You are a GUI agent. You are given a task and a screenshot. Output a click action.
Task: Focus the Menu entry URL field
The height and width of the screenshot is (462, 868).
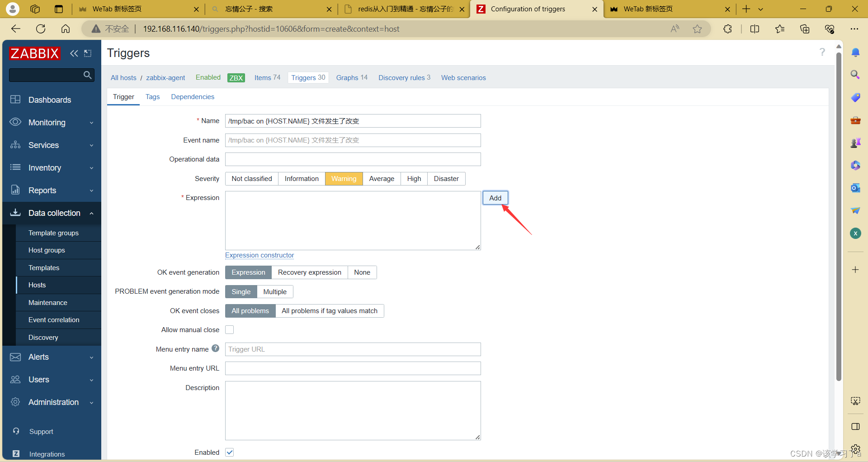(x=353, y=368)
